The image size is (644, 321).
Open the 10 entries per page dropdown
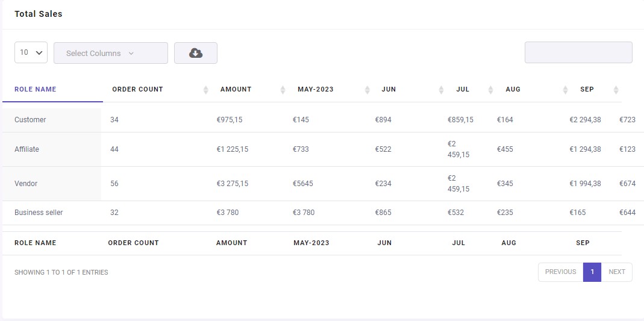pyautogui.click(x=31, y=52)
